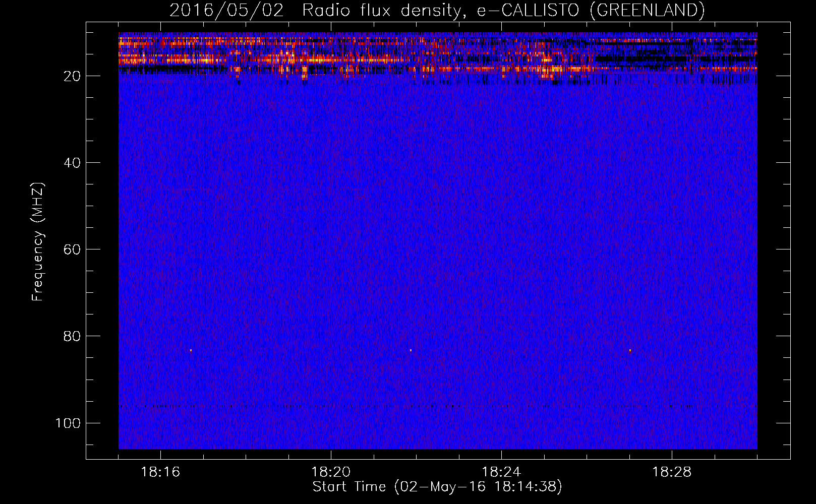Viewport: 816px width, 504px height.
Task: Click the 100 MHz frequency tick label
Action: (68, 423)
